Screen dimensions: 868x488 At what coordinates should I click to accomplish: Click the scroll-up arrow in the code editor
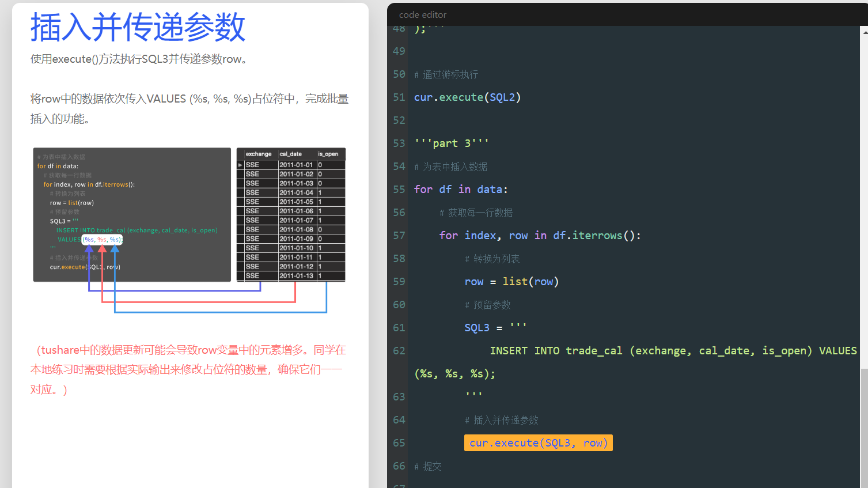[865, 33]
